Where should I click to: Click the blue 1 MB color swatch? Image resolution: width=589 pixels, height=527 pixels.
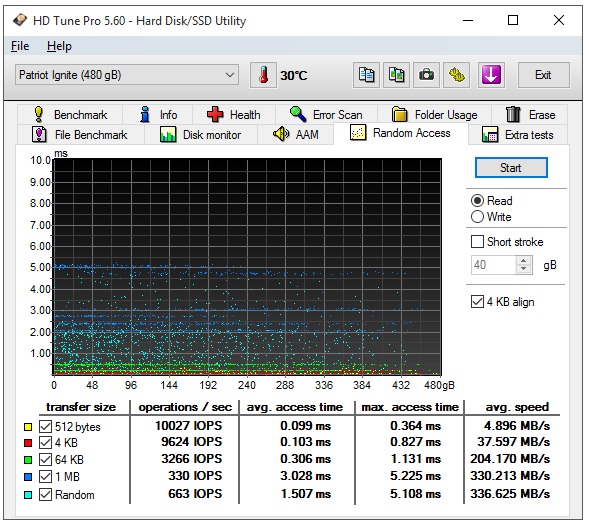point(28,477)
